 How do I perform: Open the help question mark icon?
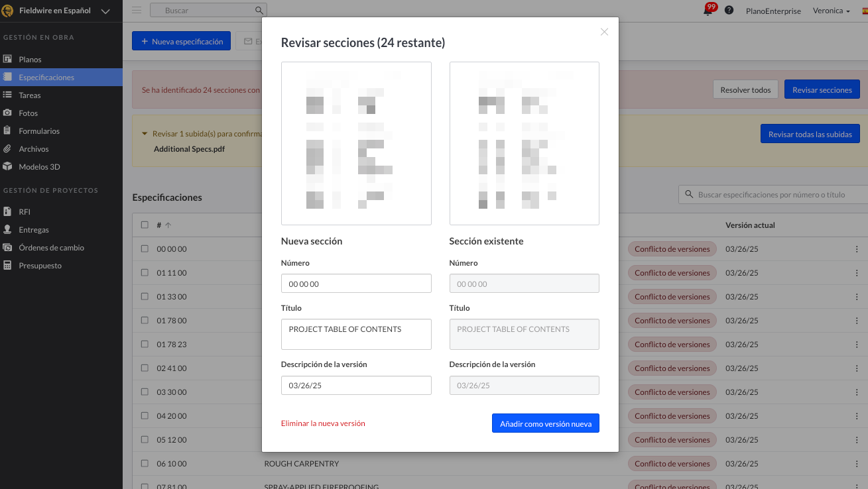[x=729, y=11]
